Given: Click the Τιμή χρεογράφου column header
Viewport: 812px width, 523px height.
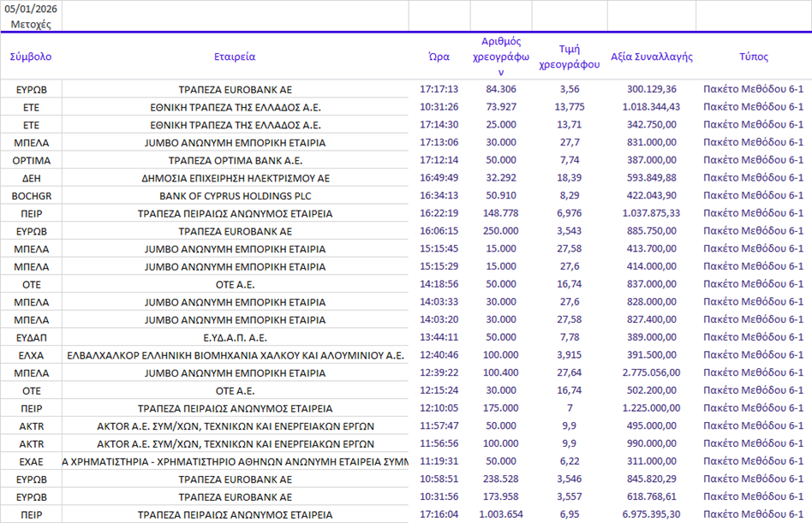Looking at the screenshot, I should click(x=569, y=56).
